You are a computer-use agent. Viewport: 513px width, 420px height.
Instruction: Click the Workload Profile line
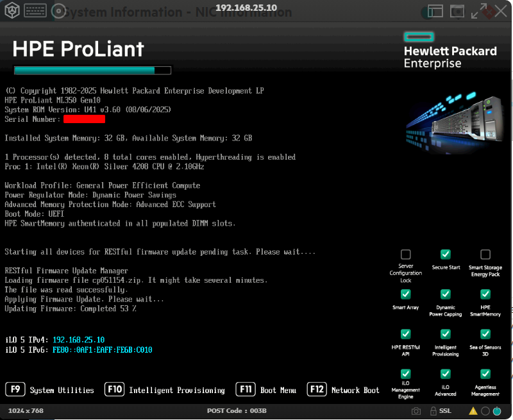103,185
